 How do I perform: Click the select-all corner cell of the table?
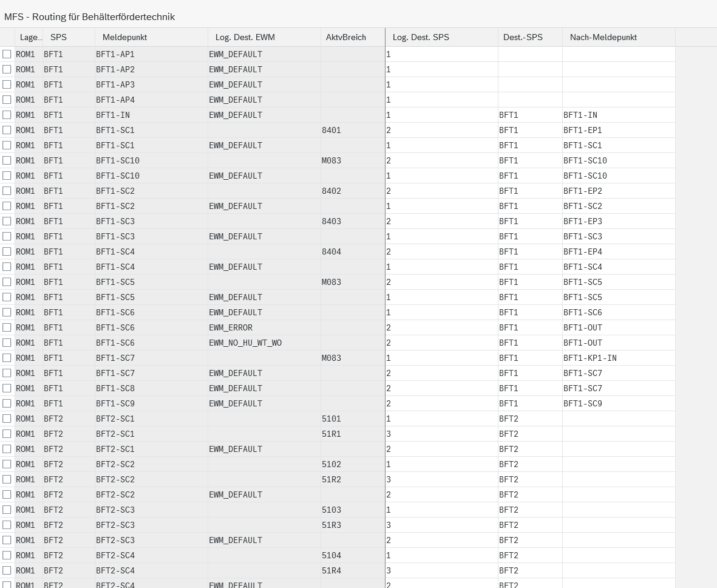7,37
